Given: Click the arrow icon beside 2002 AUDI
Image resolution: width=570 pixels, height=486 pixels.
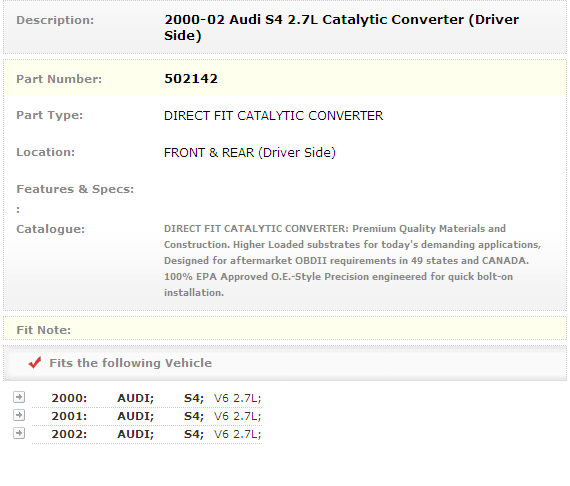Looking at the screenshot, I should tap(19, 433).
